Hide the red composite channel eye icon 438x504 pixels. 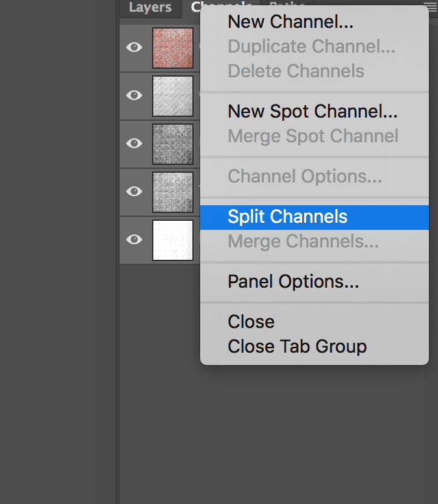(134, 47)
